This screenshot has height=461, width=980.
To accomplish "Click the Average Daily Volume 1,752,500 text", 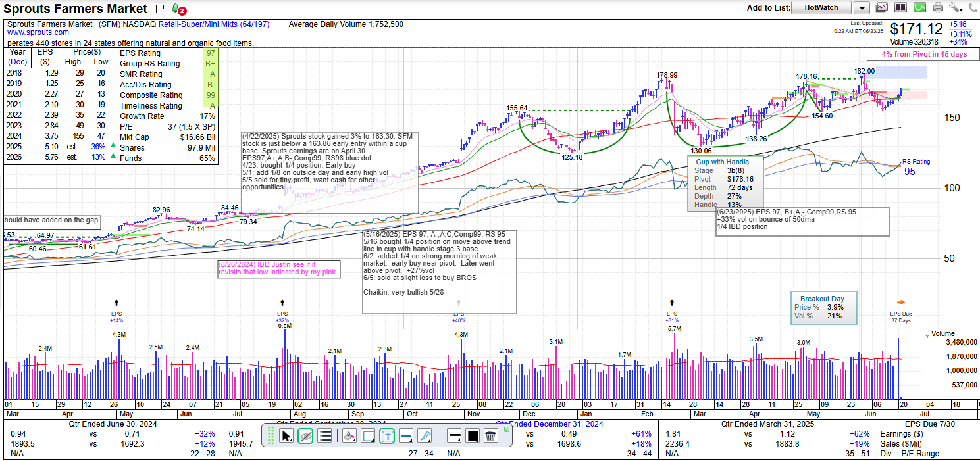I will [346, 24].
